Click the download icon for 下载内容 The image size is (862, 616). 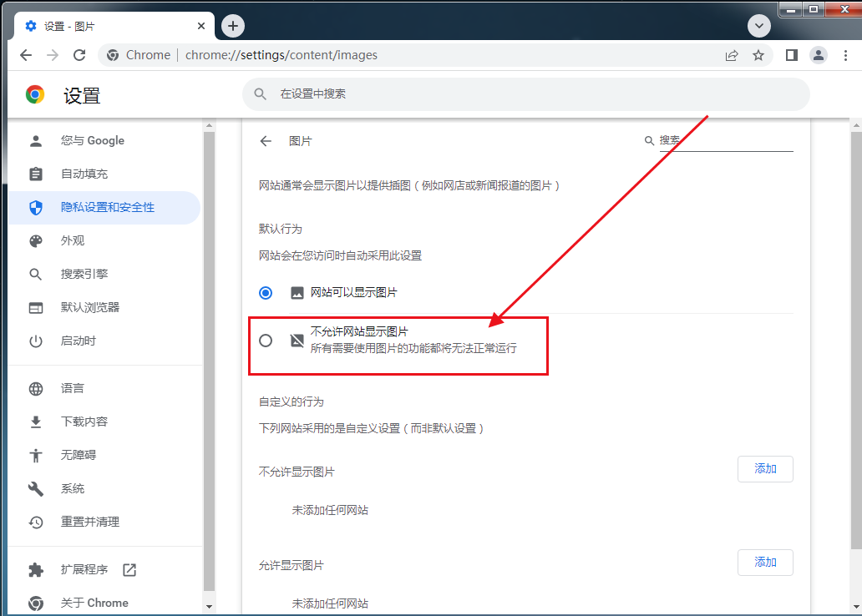(x=36, y=422)
